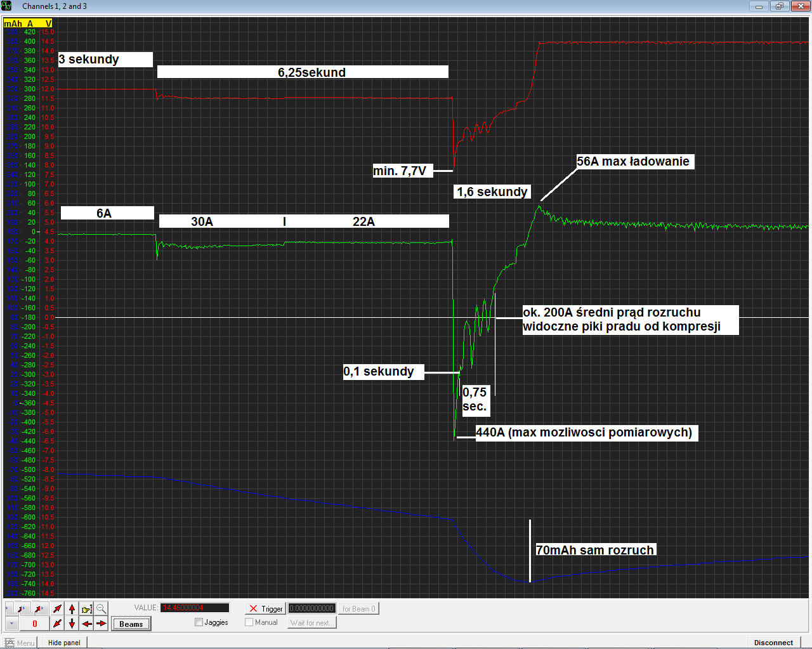Click the red up arrow icon
Image resolution: width=812 pixels, height=649 pixels.
pyautogui.click(x=72, y=609)
